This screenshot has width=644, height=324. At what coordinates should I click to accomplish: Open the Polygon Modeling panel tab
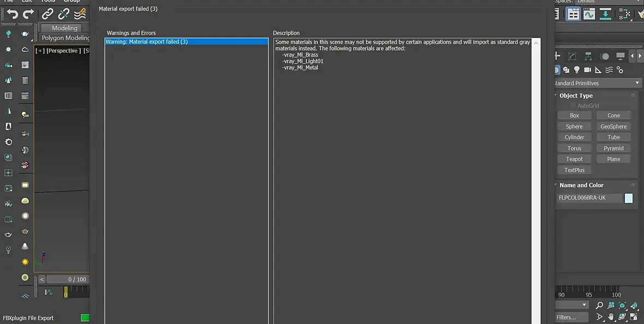tap(65, 38)
